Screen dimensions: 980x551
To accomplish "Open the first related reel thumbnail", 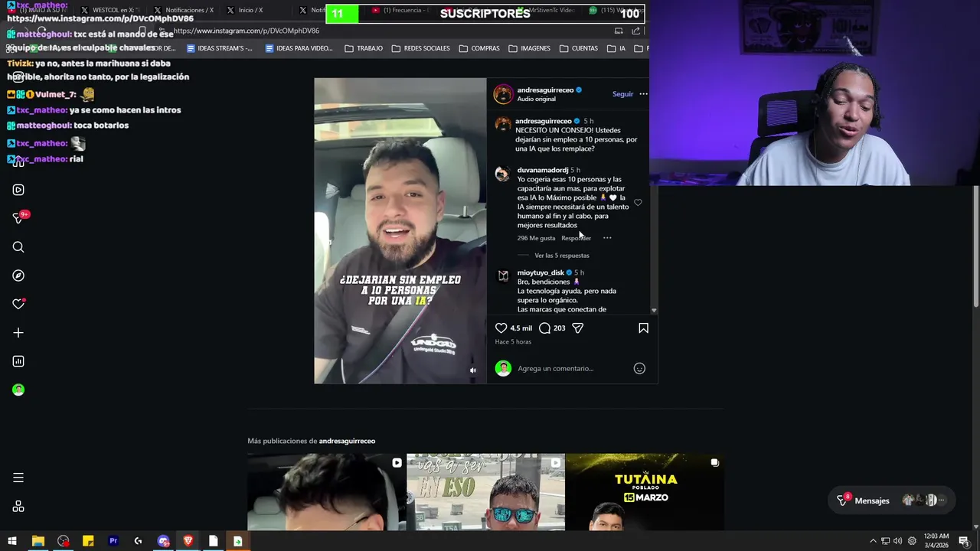I will (326, 492).
